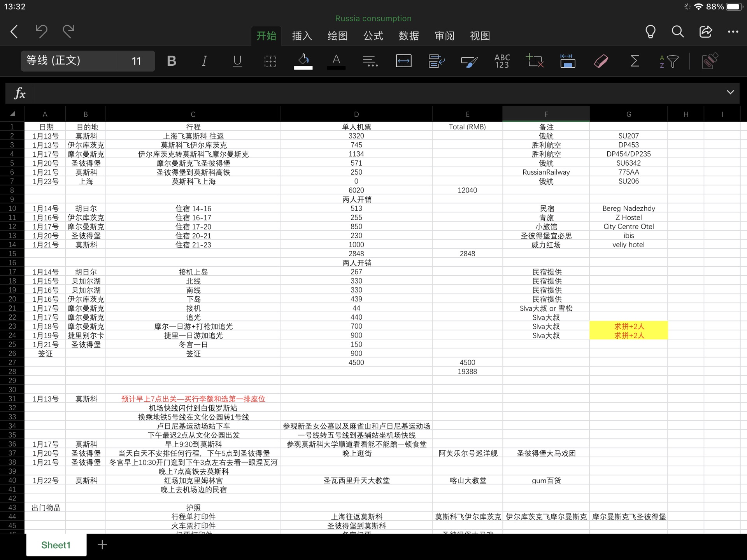This screenshot has width=747, height=560.
Task: Open cell styles brush tool
Action: tap(469, 61)
